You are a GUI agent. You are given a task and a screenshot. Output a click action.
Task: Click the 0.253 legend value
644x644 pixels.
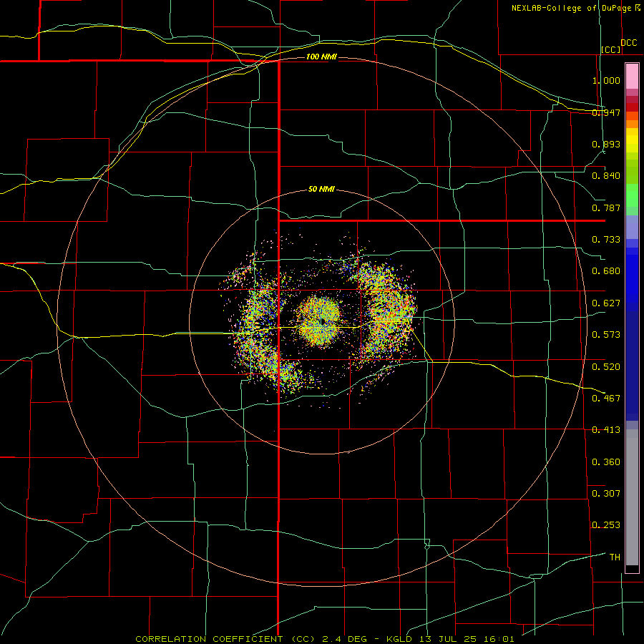pyautogui.click(x=606, y=525)
